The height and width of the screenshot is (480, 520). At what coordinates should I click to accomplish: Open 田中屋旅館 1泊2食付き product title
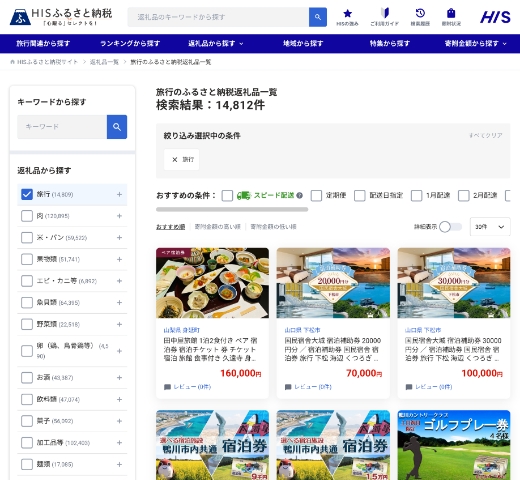click(x=210, y=349)
